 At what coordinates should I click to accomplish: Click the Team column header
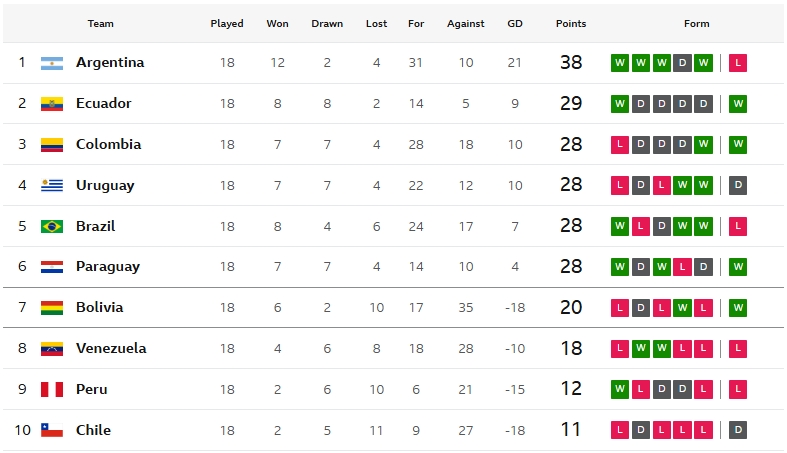click(100, 24)
